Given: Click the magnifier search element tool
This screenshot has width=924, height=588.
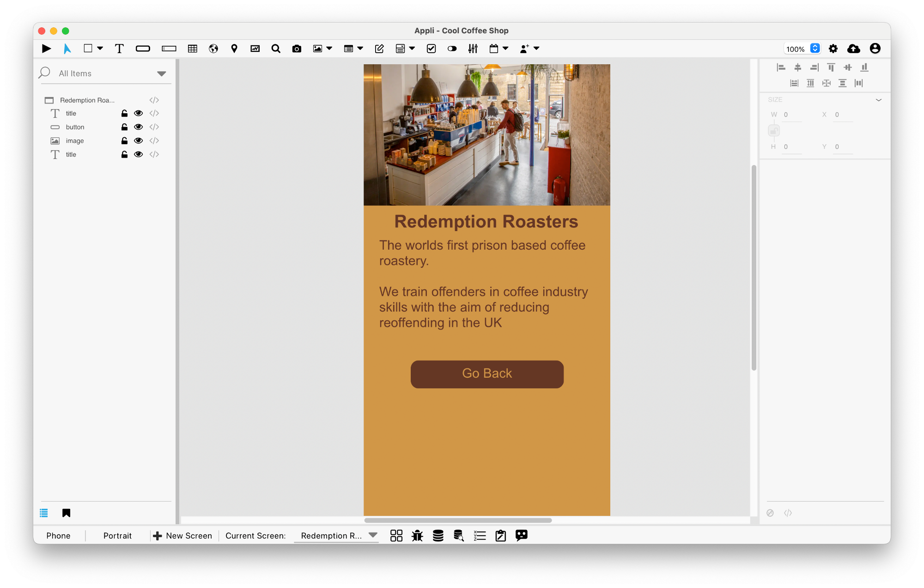Looking at the screenshot, I should [276, 49].
